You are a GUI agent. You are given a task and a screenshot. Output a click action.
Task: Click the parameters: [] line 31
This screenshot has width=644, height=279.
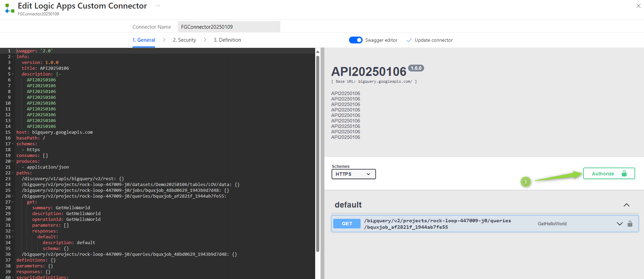click(51, 225)
